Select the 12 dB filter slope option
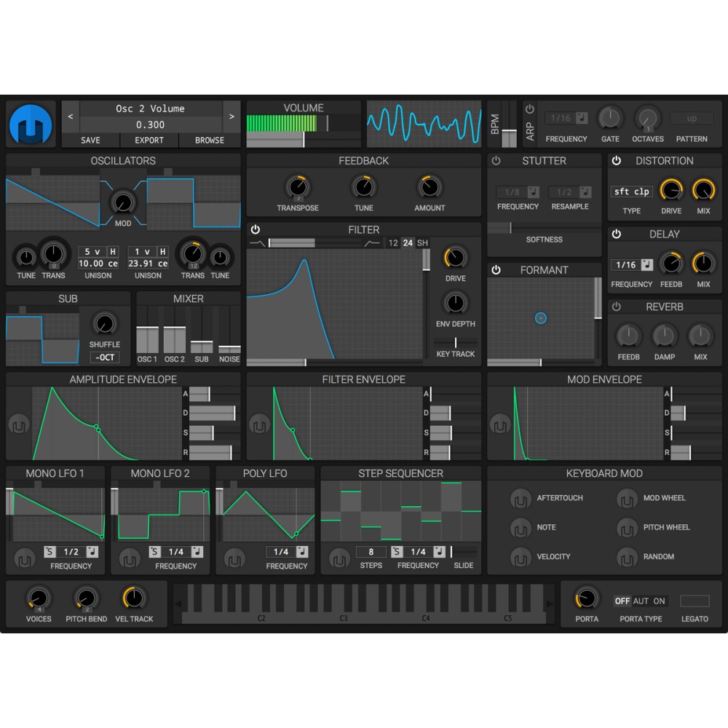The height and width of the screenshot is (728, 728). (393, 243)
